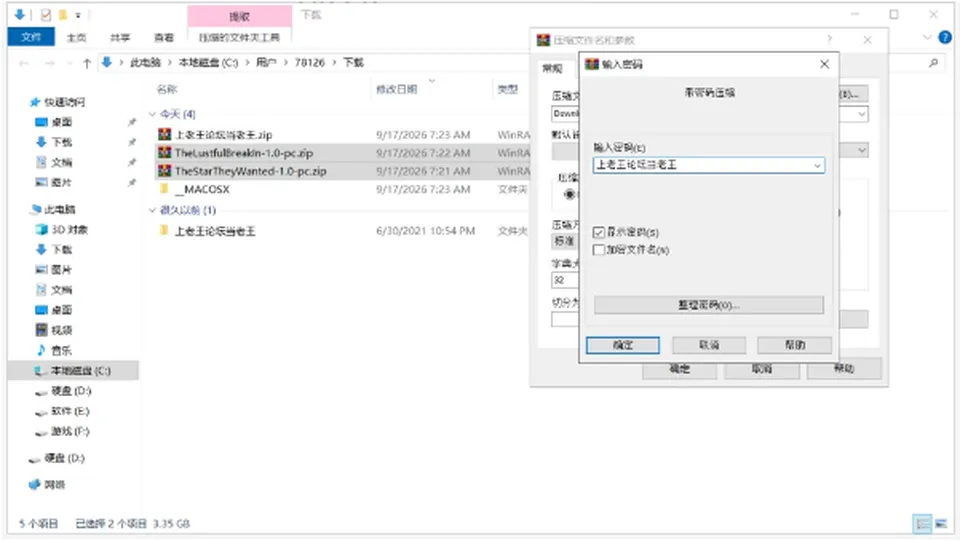Sort by the 类型 column header
This screenshot has height=541, width=960.
coord(508,89)
